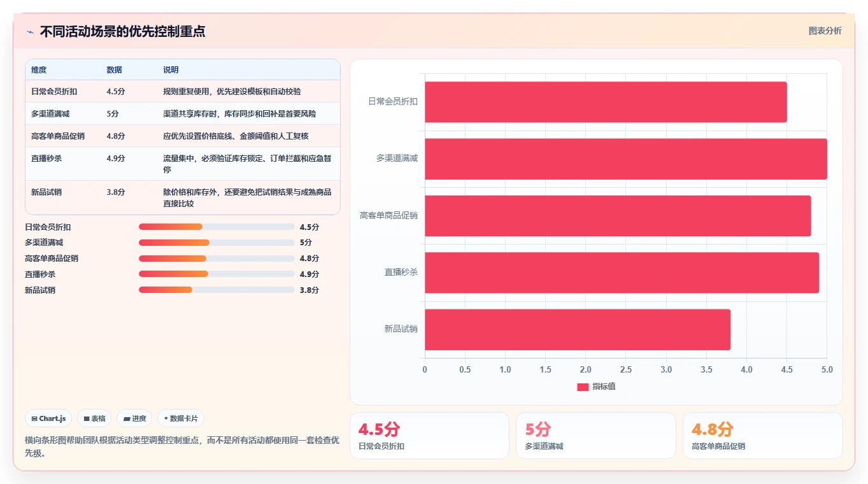This screenshot has width=868, height=484.
Task: Click description 规则重复使用，优先建设模板和自动校验
Action: [x=232, y=92]
